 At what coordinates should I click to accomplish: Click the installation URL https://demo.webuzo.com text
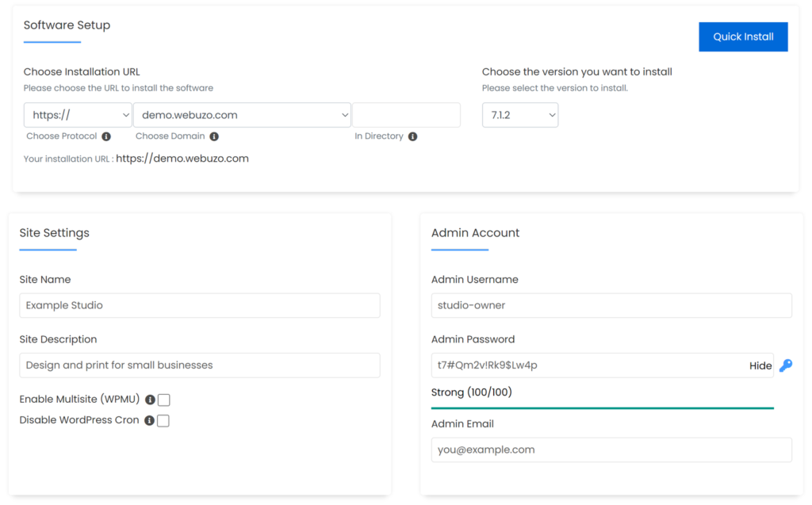tap(182, 159)
